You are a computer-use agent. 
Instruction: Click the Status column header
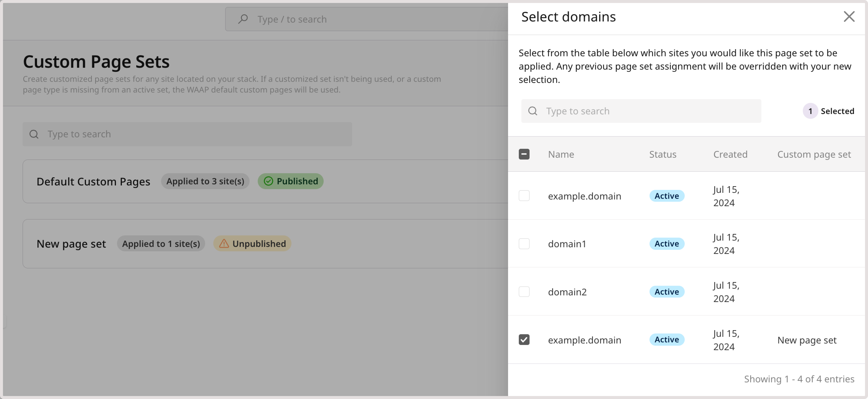[x=662, y=154]
